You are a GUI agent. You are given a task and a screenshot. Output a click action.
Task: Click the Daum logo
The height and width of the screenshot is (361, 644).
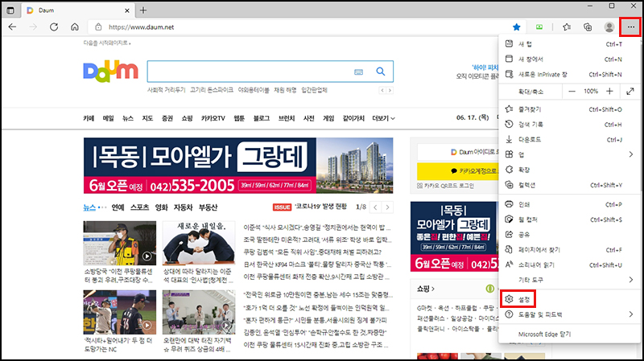coord(110,72)
